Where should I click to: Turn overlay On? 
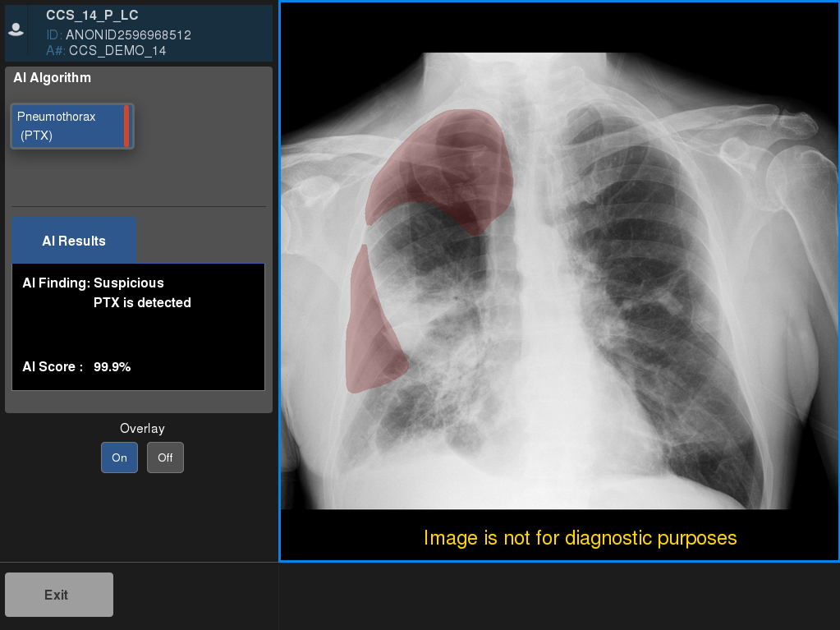pos(119,458)
